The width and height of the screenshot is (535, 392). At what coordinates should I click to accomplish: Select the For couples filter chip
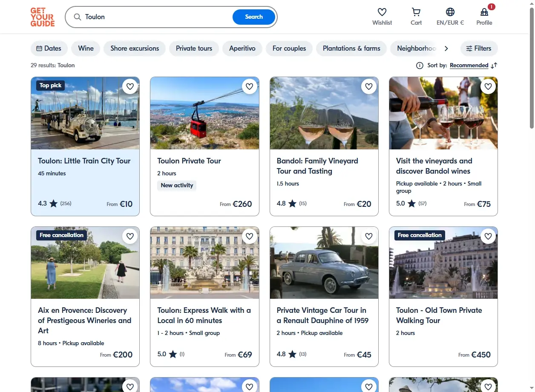pos(289,49)
